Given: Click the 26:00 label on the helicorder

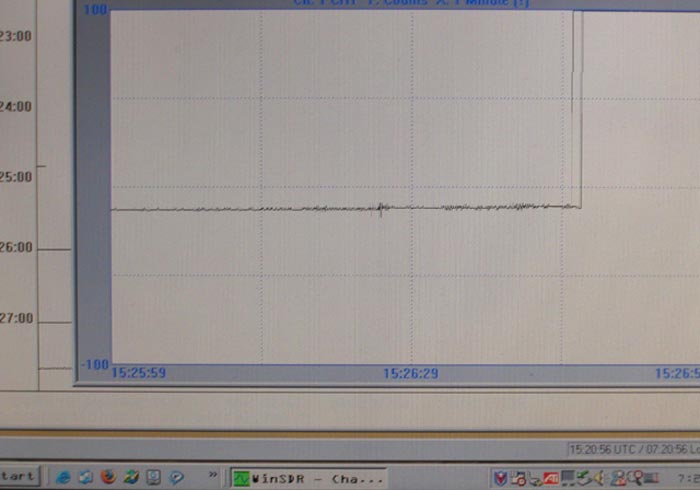Looking at the screenshot, I should point(16,247).
